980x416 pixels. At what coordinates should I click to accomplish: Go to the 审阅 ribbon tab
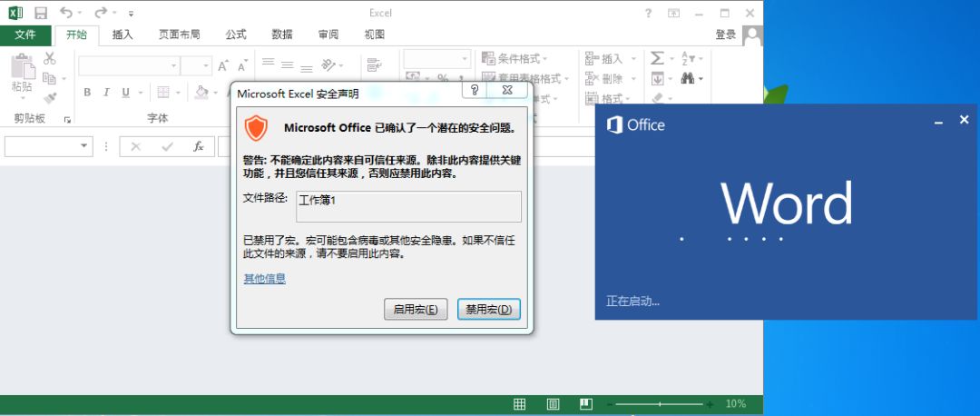328,35
